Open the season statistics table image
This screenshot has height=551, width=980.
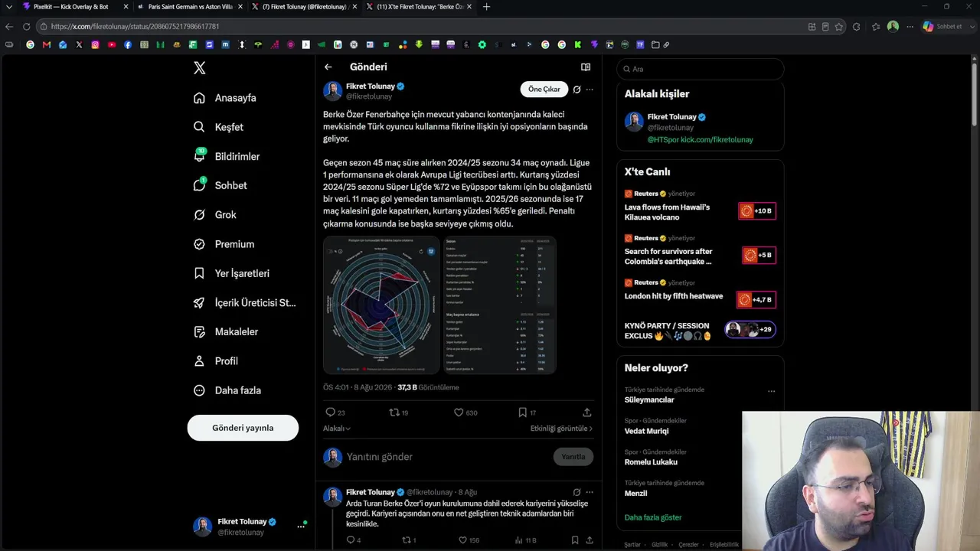[498, 305]
